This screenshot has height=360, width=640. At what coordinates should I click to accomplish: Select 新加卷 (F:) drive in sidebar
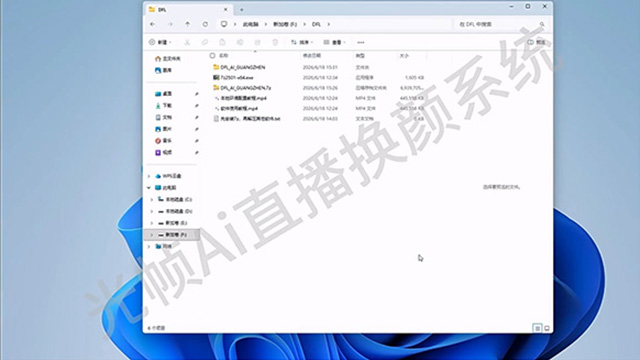(x=172, y=235)
